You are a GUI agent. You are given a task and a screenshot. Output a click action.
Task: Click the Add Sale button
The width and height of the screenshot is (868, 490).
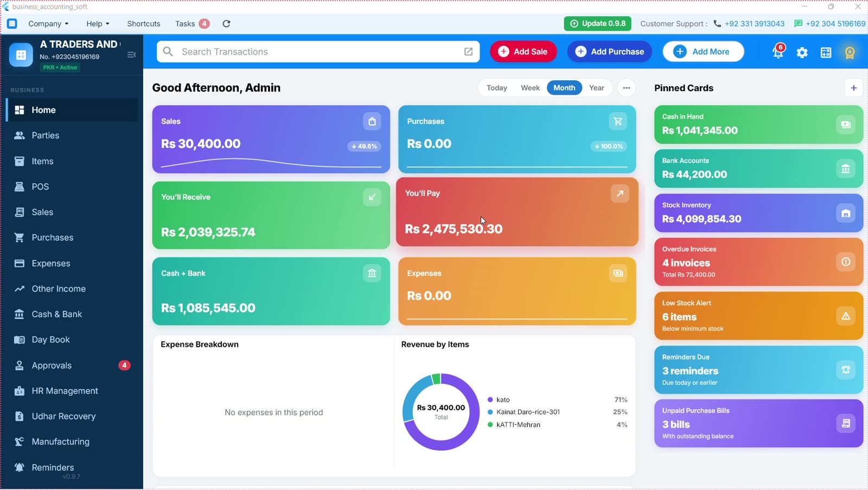pyautogui.click(x=523, y=51)
